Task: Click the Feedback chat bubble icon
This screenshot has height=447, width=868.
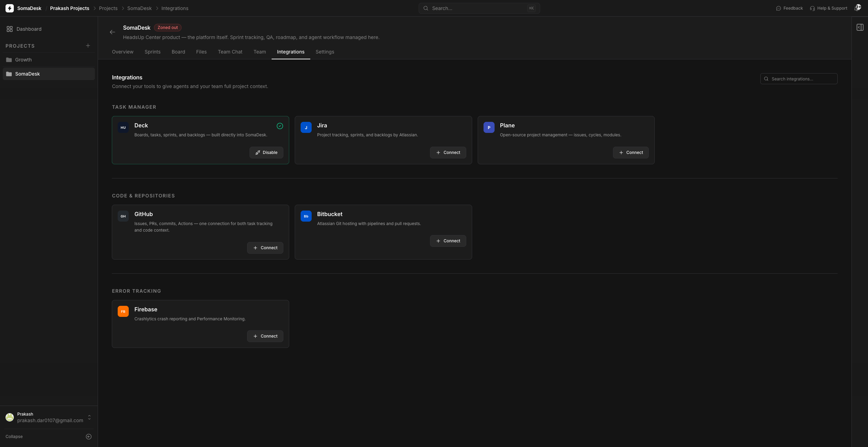Action: click(779, 8)
